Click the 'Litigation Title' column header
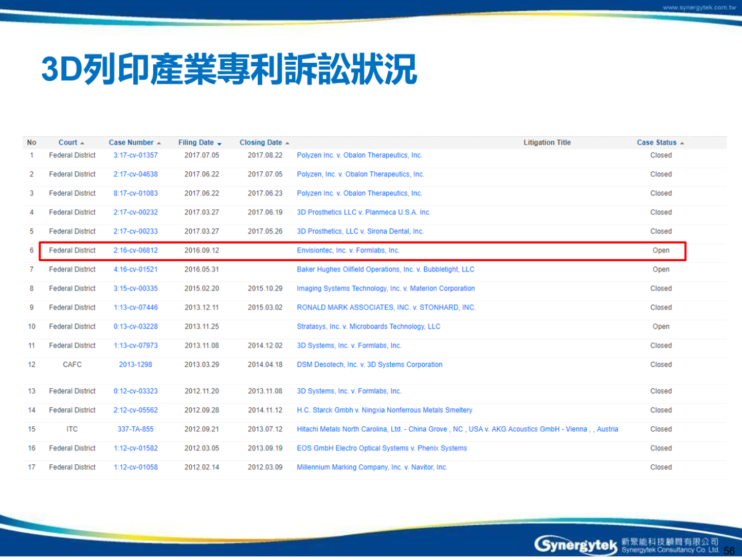742x560 pixels. point(547,142)
